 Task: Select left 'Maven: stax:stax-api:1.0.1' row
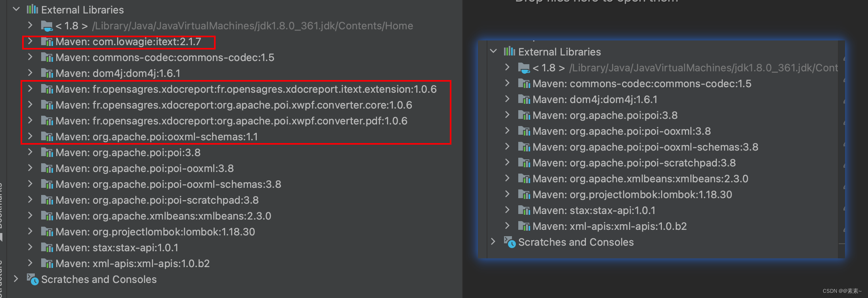click(117, 247)
